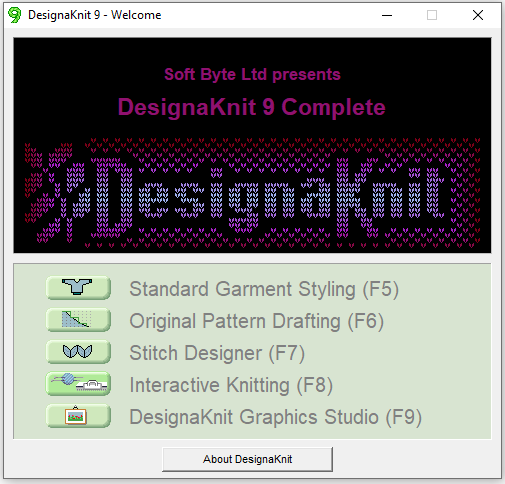Select 'DesignaKnit Graphics Studio (F9)' text
Viewport: 505px width, 484px height.
[276, 417]
